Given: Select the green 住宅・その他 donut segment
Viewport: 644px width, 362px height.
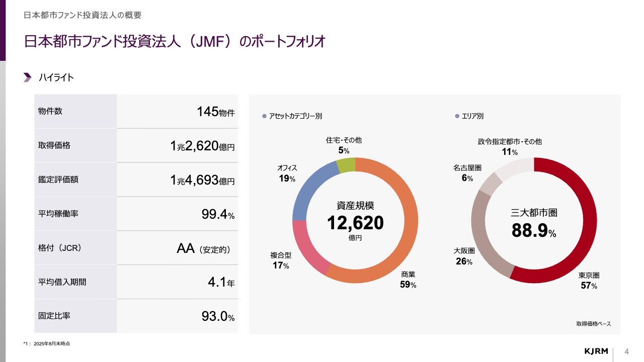Looking at the screenshot, I should click(x=346, y=165).
